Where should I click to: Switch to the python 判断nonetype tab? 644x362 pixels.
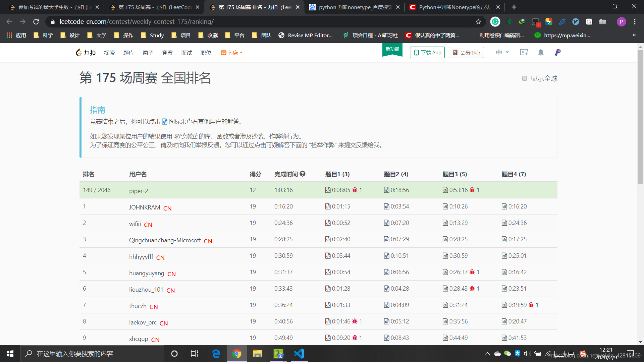[354, 7]
